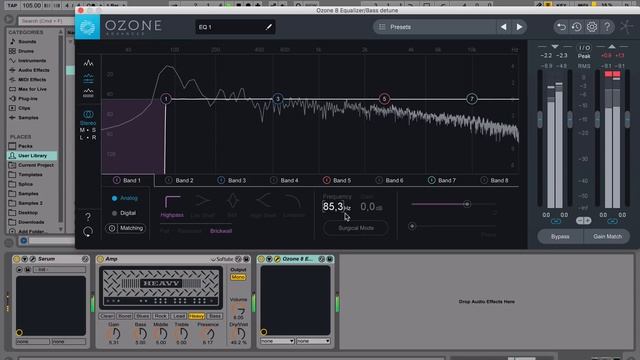Toggle Ozone 8 device activator in rack
The width and height of the screenshot is (640, 360).
tap(261, 259)
